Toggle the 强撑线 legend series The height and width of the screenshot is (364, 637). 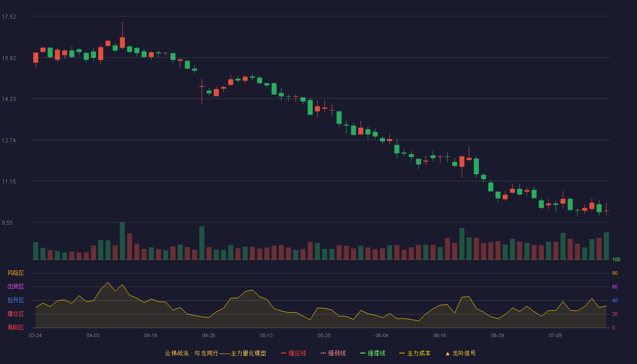pos(373,353)
